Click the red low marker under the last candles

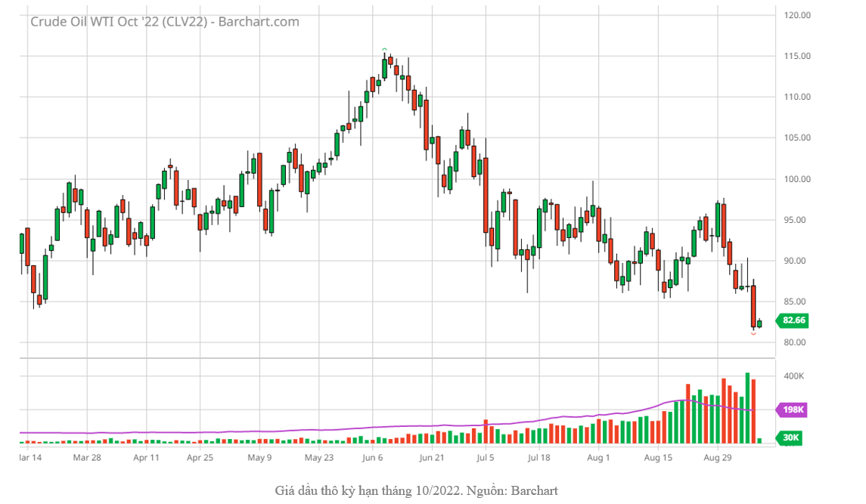tap(753, 333)
